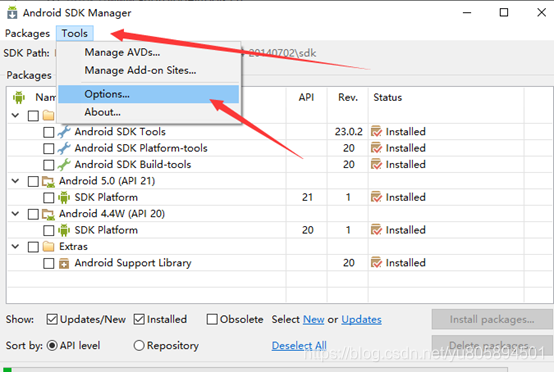Click the folder icon of Android 4.4W (API 20)

pos(48,214)
